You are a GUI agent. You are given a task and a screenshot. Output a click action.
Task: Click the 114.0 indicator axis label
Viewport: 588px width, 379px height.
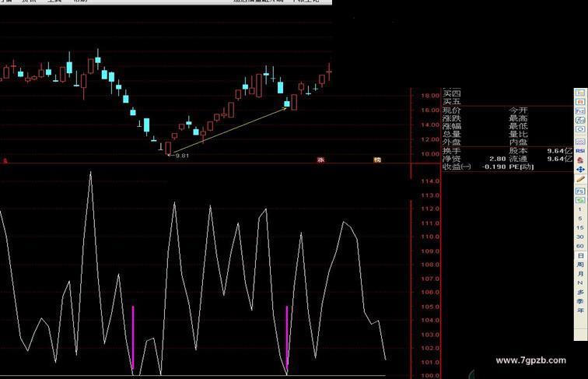430,181
